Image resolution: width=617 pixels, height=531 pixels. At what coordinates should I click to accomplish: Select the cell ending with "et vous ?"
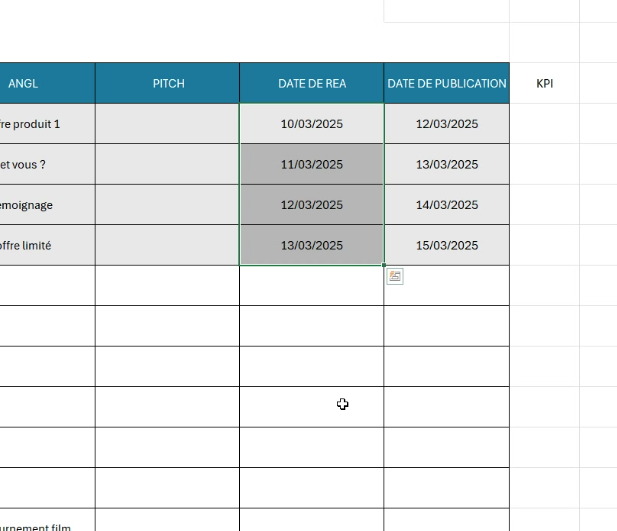[x=40, y=165]
